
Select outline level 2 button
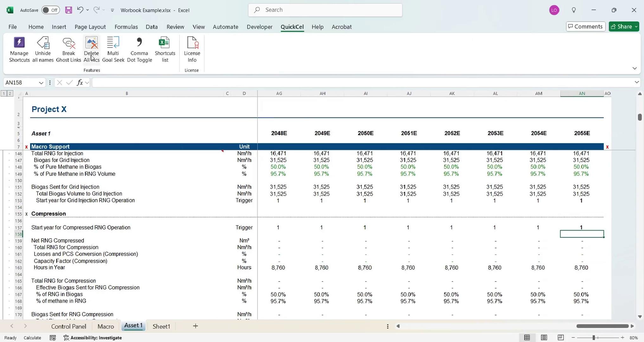(10, 93)
